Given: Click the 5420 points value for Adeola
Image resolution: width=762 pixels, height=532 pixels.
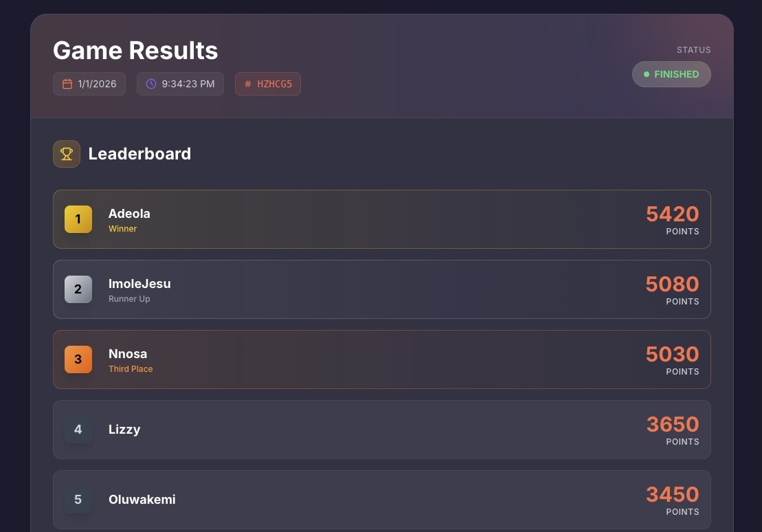Looking at the screenshot, I should tap(672, 214).
